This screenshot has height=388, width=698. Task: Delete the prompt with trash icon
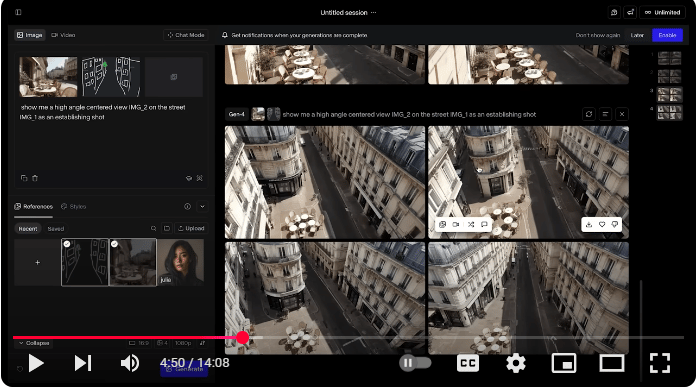[x=35, y=178]
